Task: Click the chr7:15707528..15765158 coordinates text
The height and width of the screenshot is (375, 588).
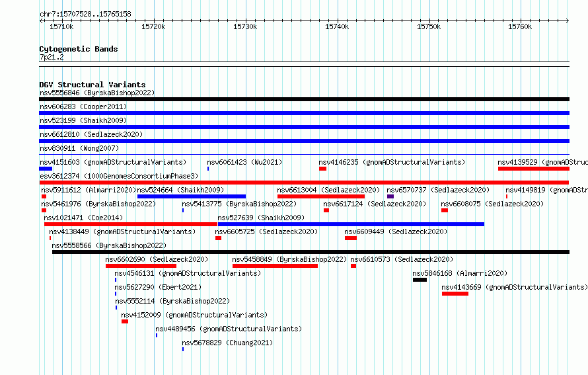Action: click(85, 15)
